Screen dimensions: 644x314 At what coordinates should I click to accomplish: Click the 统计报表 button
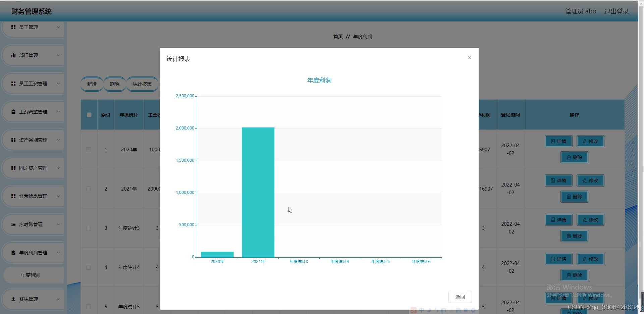coord(142,84)
